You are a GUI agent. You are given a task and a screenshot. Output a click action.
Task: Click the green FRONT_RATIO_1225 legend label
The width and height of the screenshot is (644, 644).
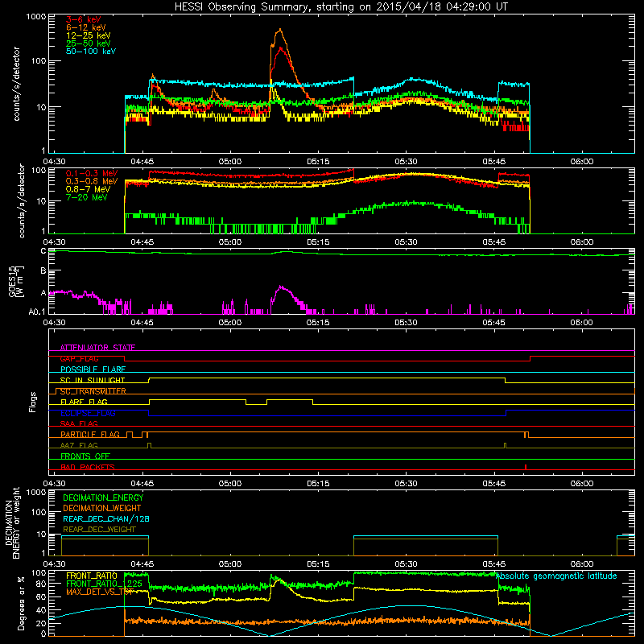[104, 584]
